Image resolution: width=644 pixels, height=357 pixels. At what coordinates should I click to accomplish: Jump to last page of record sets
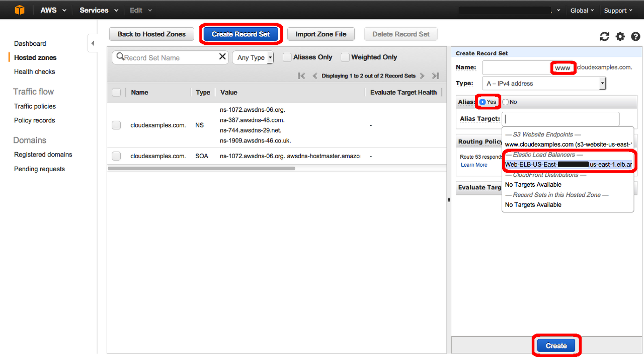pos(436,76)
